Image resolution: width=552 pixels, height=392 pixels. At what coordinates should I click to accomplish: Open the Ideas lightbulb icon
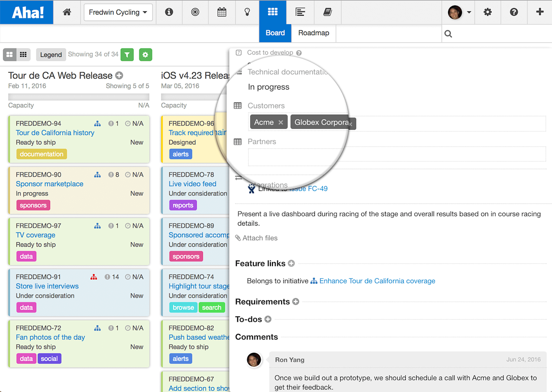pos(247,12)
